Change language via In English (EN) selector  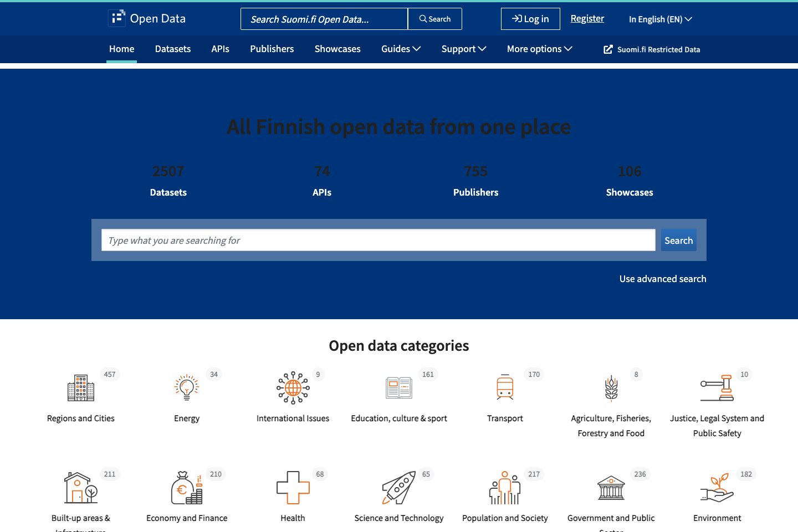pyautogui.click(x=660, y=19)
